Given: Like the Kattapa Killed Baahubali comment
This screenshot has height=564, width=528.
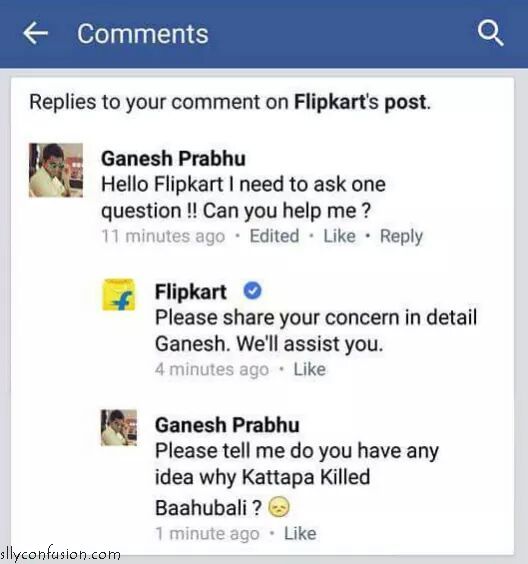Looking at the screenshot, I should click(x=300, y=533).
